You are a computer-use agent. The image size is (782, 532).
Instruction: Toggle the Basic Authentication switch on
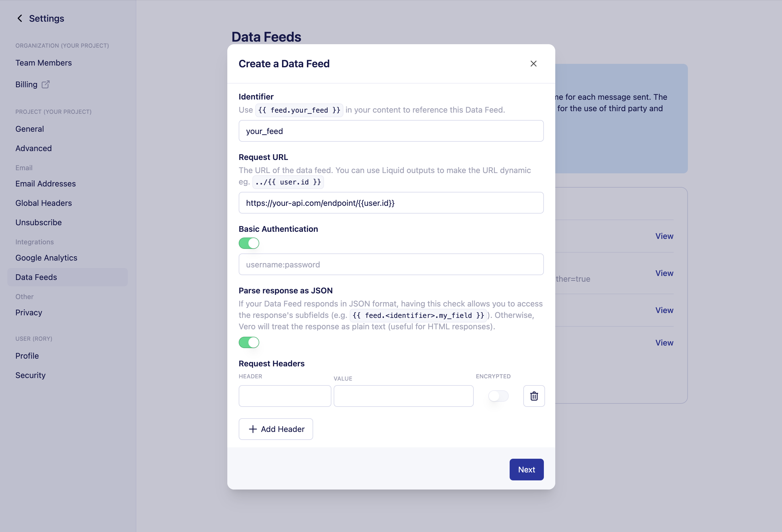249,242
